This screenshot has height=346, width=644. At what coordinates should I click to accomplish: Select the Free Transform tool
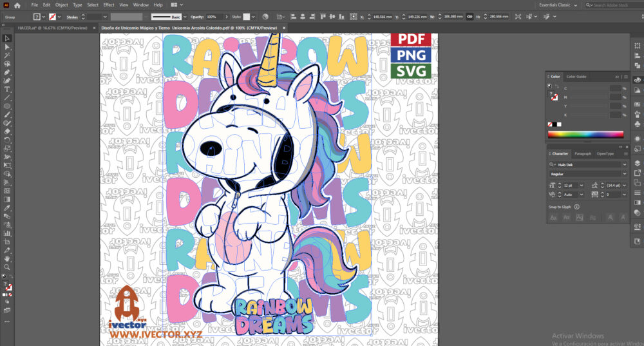[7, 165]
